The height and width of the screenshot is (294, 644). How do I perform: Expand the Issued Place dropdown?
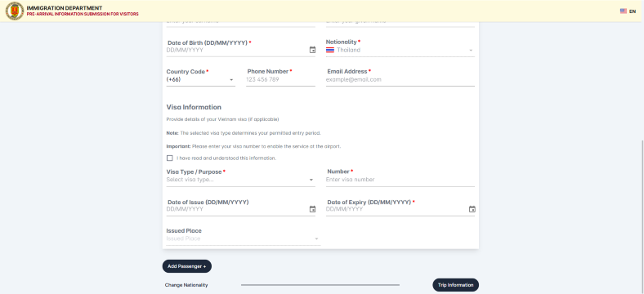click(244, 238)
